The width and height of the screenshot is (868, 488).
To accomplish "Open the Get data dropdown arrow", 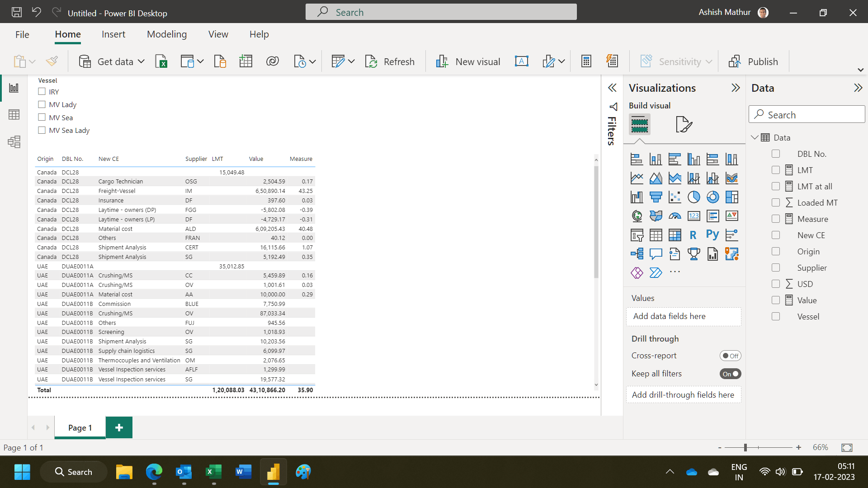I will point(141,61).
